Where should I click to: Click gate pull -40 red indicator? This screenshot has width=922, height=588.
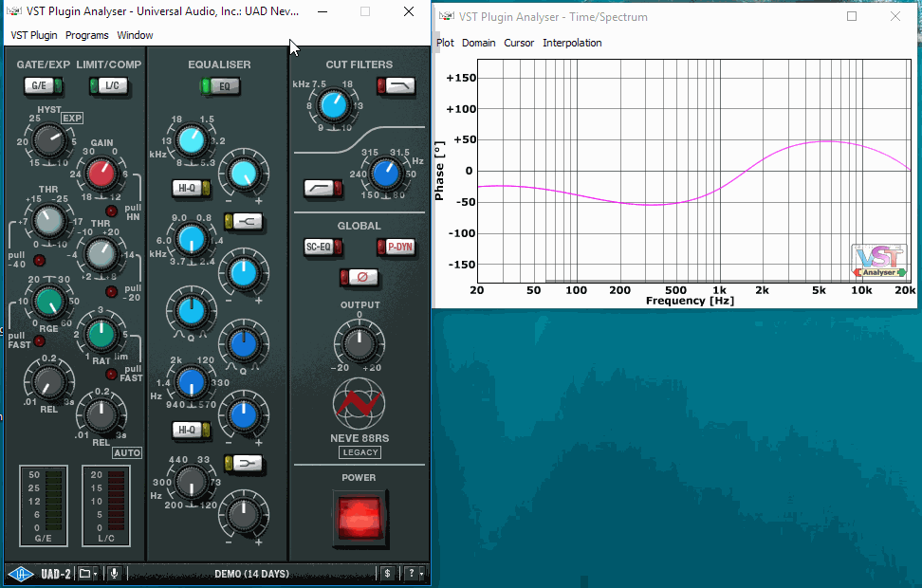tap(40, 260)
